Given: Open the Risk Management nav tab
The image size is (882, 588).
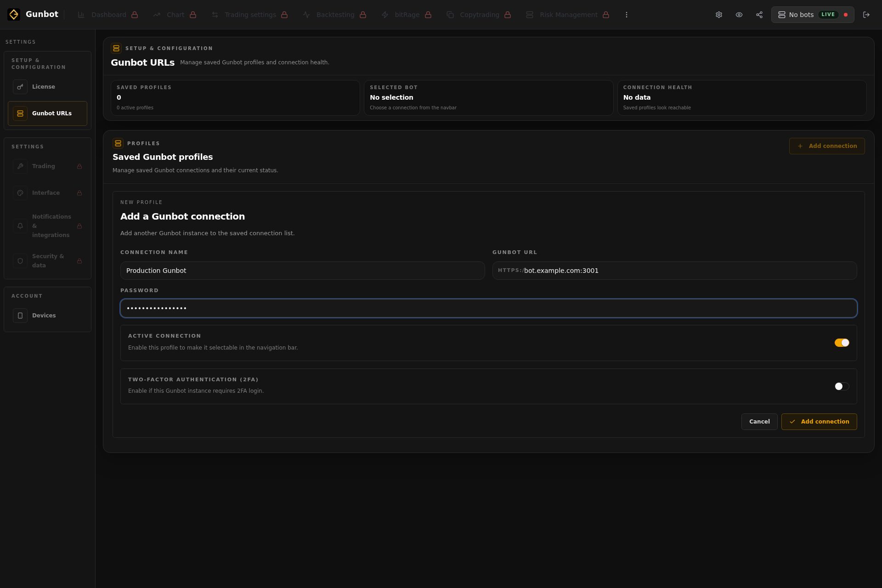Looking at the screenshot, I should [x=568, y=15].
